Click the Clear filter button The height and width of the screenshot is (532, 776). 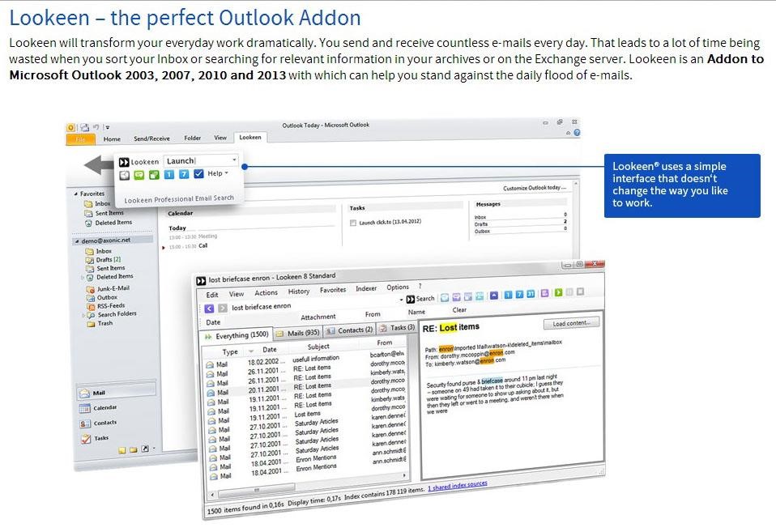coord(459,310)
